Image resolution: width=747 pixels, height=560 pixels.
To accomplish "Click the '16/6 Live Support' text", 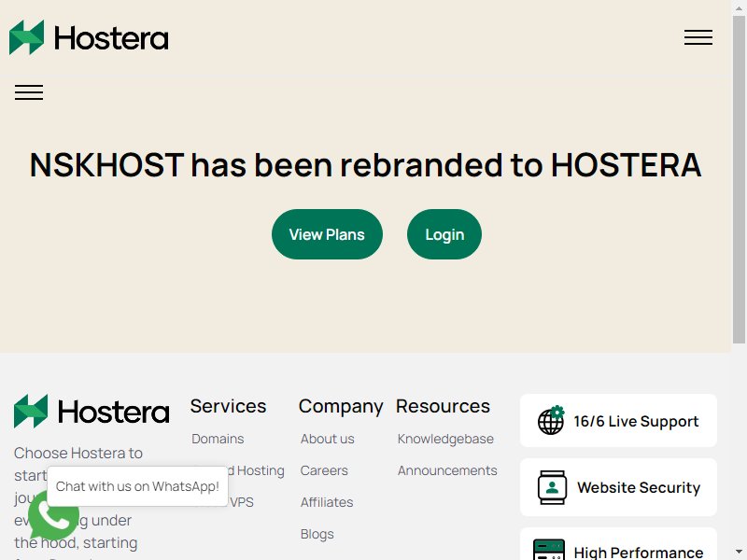I will [636, 422].
